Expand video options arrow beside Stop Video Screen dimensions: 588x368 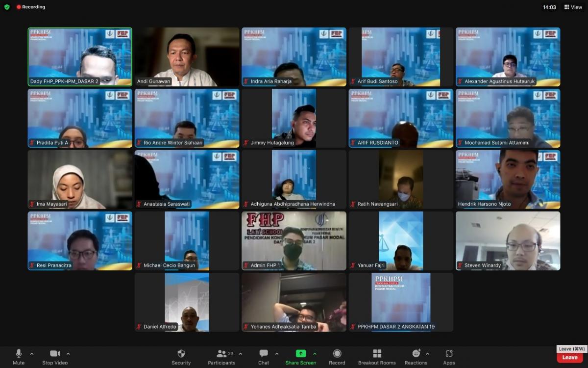[x=68, y=354]
